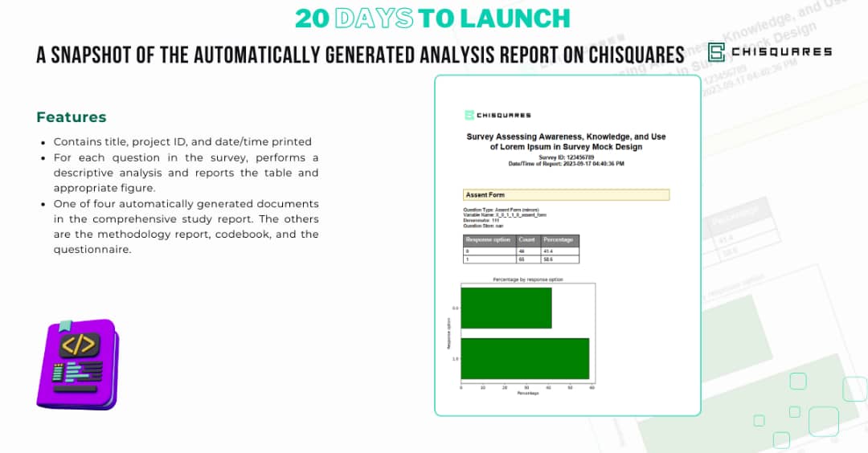Click the 41.4 percentage cell

pyautogui.click(x=559, y=251)
